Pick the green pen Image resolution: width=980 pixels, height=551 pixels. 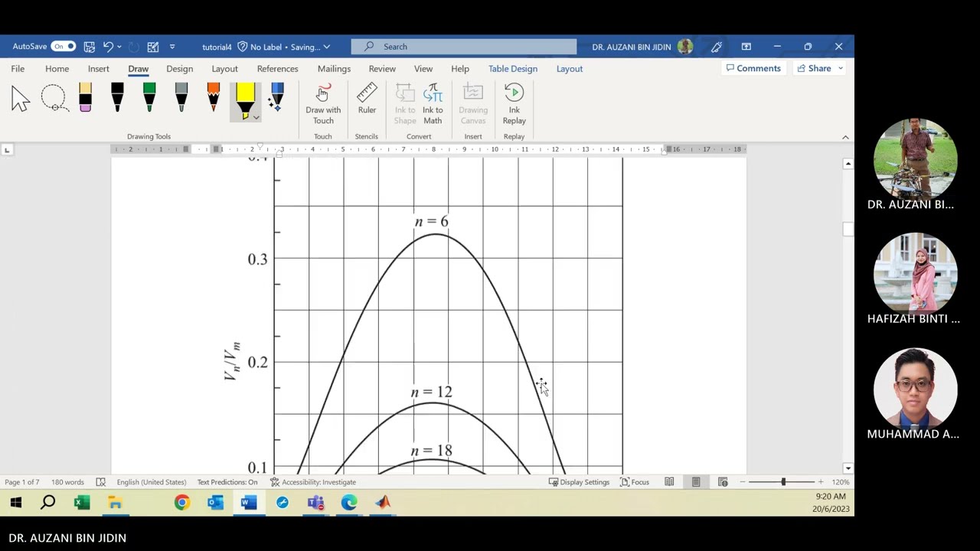click(x=149, y=99)
